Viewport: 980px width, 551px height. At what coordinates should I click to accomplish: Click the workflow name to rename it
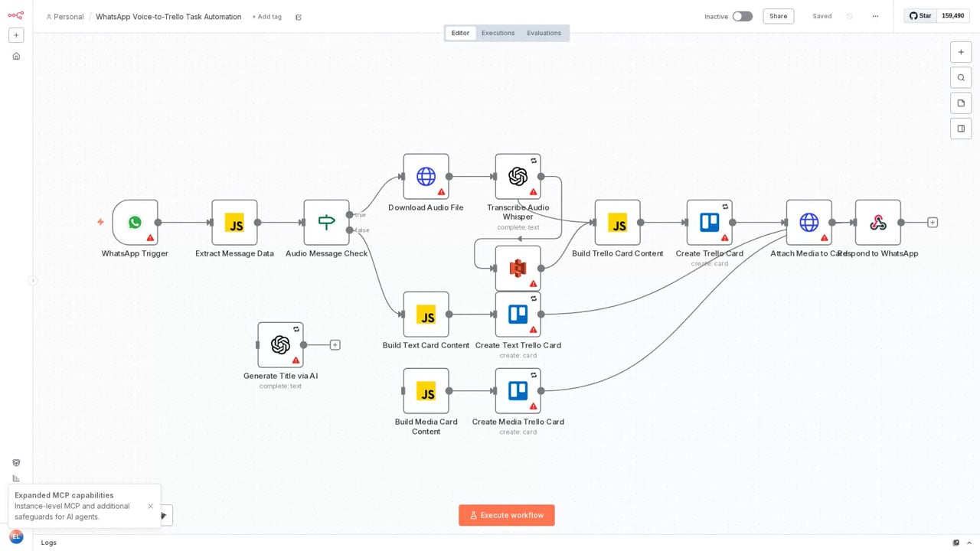pos(168,17)
